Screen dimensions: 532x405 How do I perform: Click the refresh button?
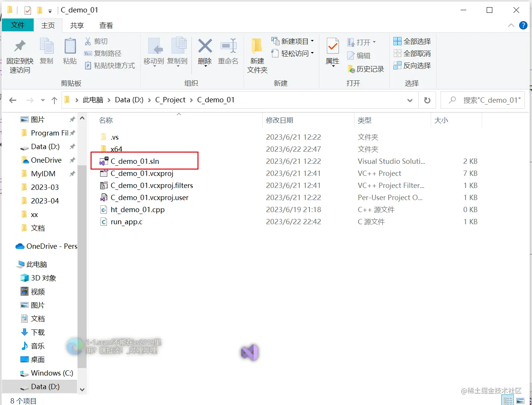(427, 100)
